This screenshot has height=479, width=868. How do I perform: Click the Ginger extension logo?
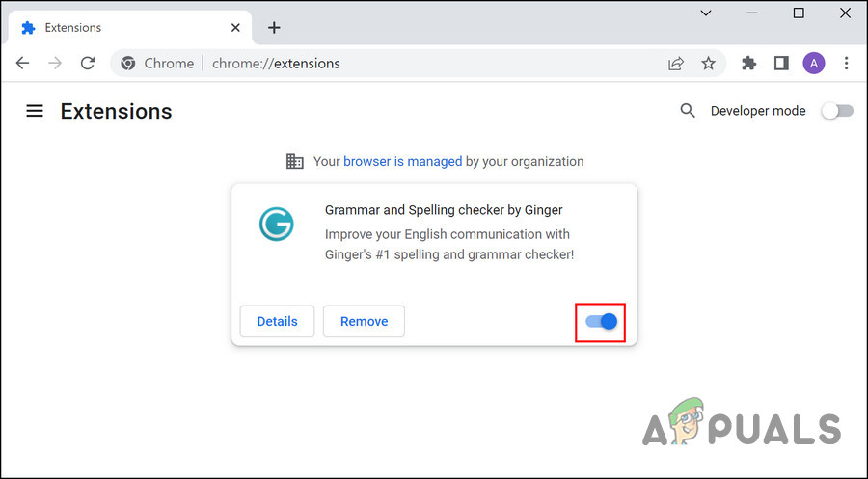pyautogui.click(x=276, y=224)
